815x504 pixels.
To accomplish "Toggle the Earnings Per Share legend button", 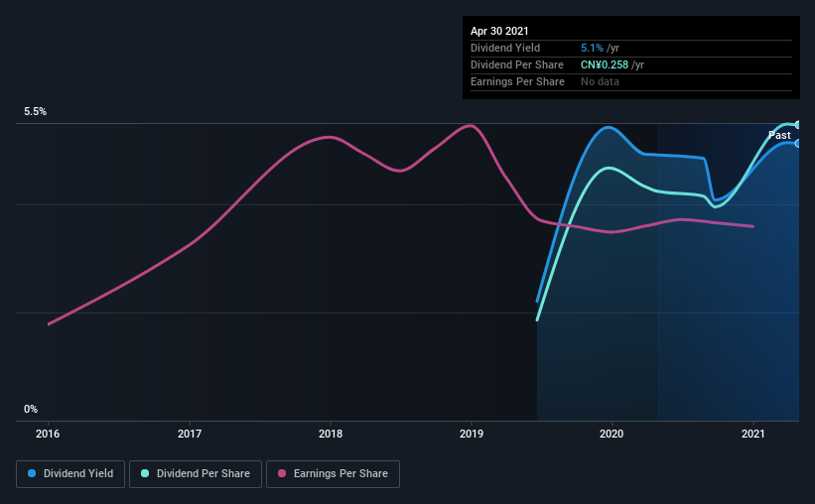I will (333, 474).
